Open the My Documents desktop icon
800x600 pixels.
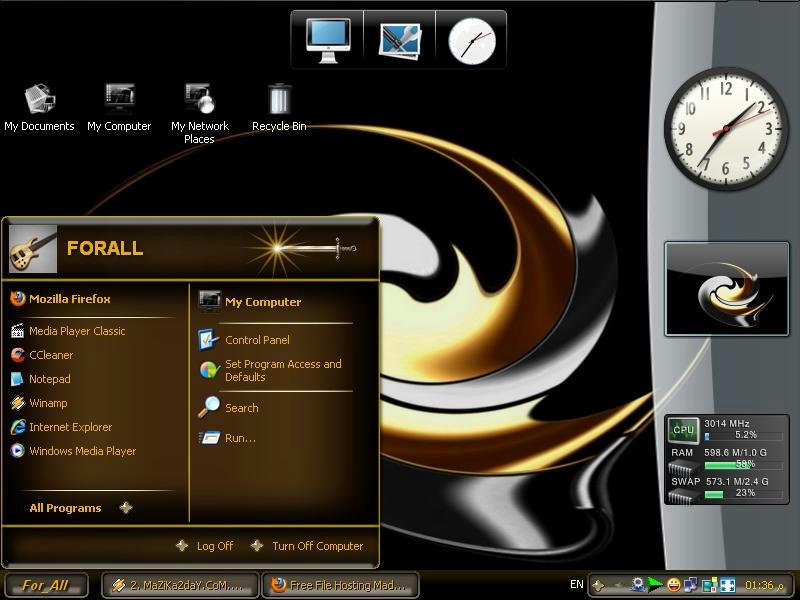pyautogui.click(x=39, y=108)
